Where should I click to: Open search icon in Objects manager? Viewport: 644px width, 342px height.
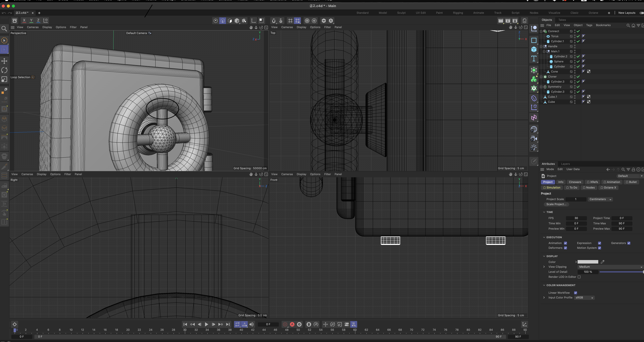(x=628, y=25)
